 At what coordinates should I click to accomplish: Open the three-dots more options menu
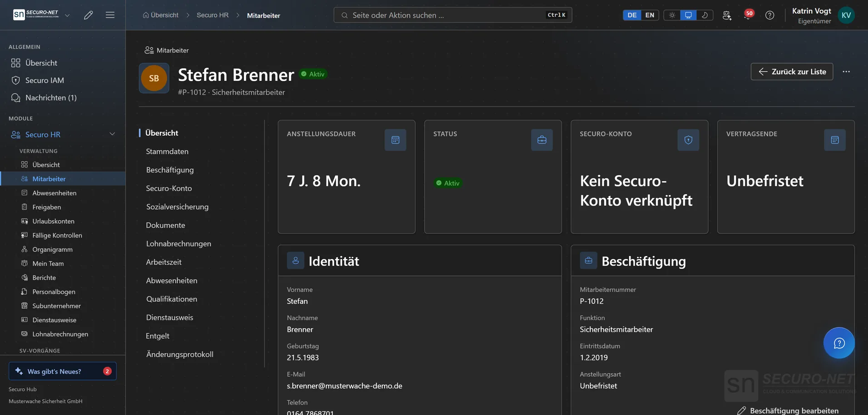point(846,72)
